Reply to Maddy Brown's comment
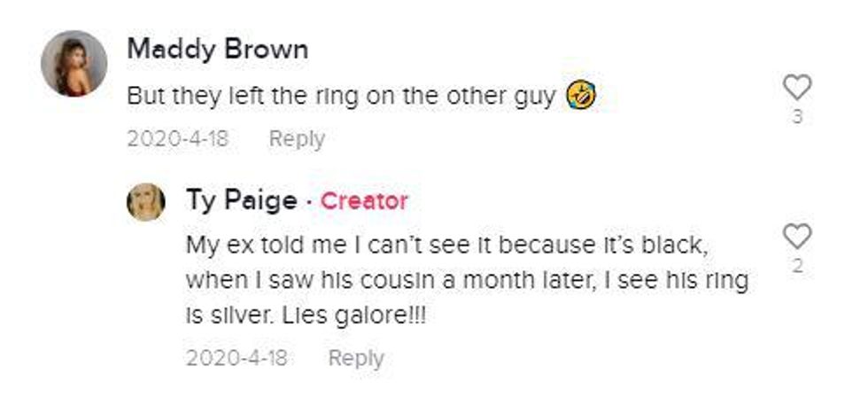This screenshot has height=398, width=868. click(x=297, y=139)
